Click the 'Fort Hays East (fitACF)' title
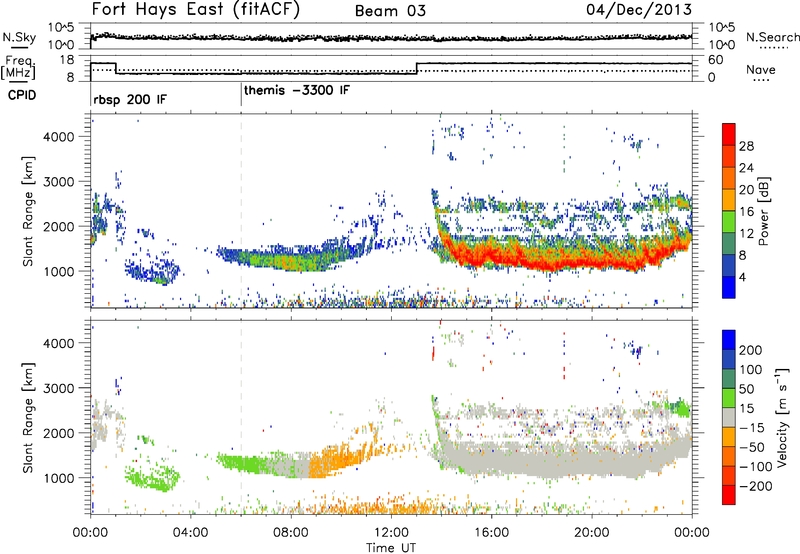800x554 pixels. click(196, 10)
